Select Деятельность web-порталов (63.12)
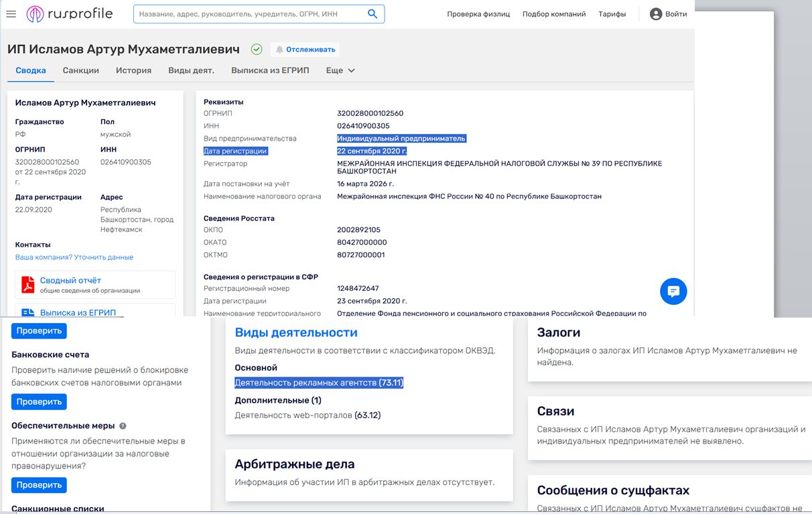This screenshot has height=514, width=812. click(308, 415)
